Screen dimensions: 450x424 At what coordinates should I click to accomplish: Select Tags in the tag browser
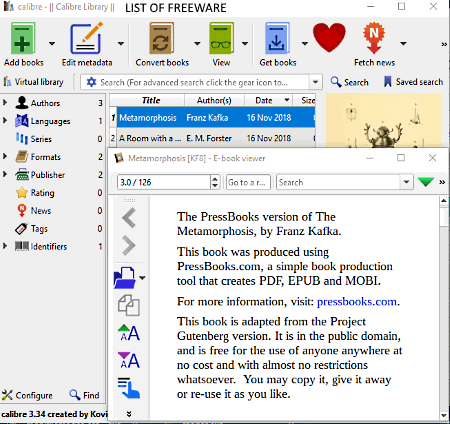tap(39, 229)
